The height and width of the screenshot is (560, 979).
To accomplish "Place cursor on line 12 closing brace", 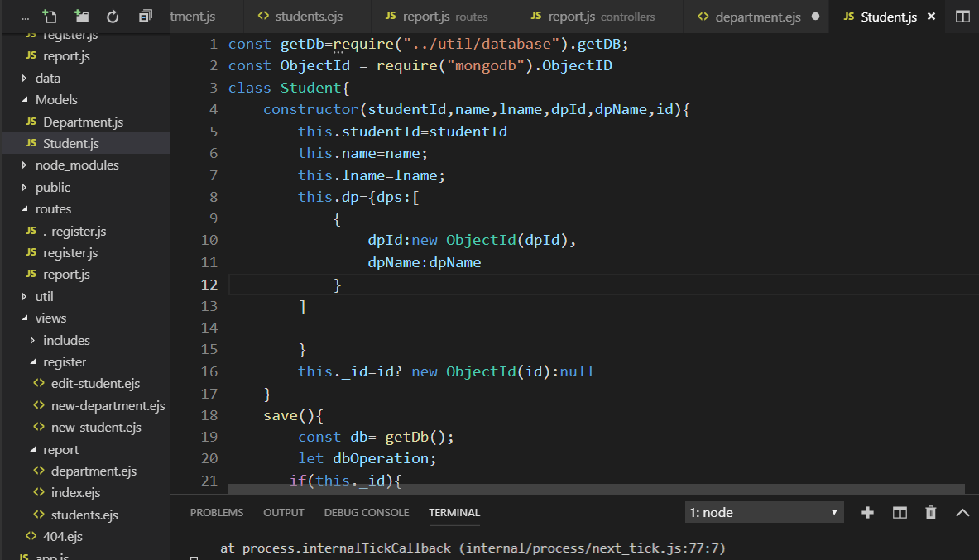I will [338, 285].
